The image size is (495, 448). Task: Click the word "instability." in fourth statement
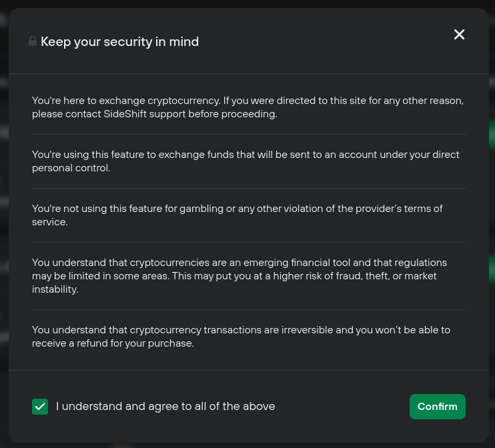(55, 289)
